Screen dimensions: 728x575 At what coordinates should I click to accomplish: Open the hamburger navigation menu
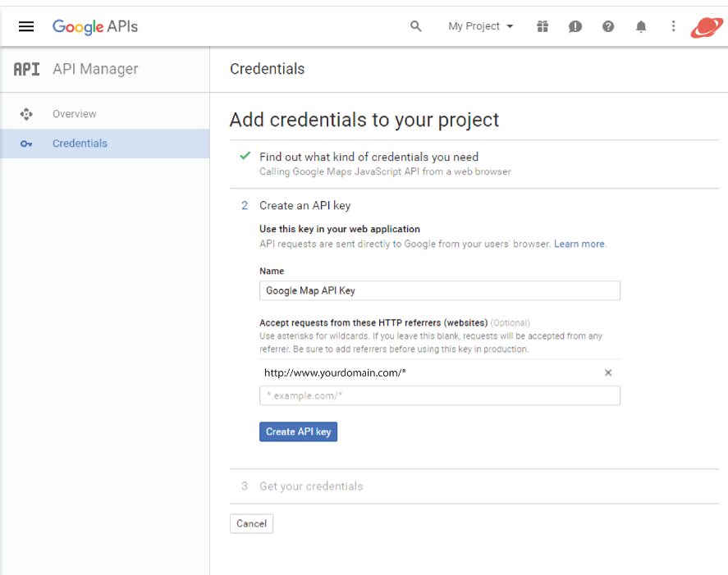point(26,26)
